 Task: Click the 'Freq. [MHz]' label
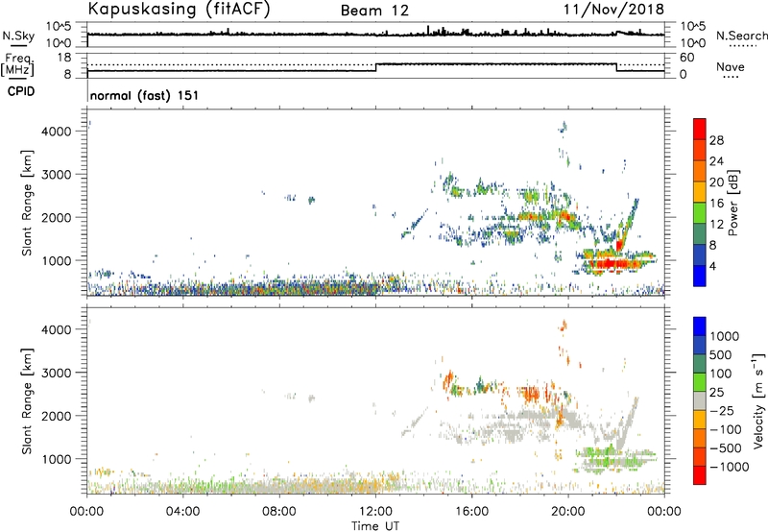pos(17,64)
